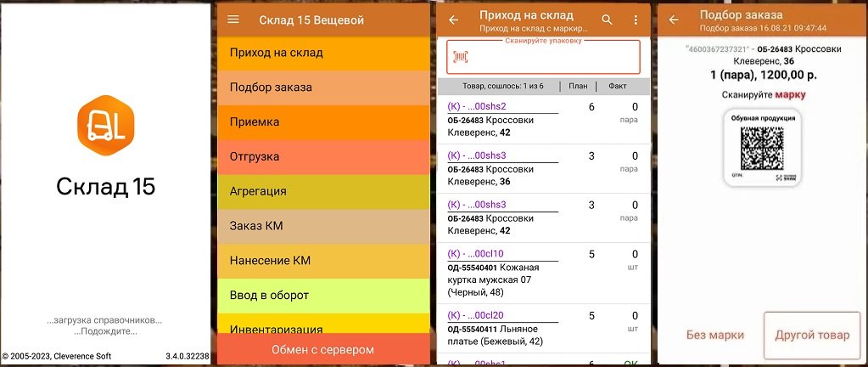Open Ввод в оборот operation
Image resolution: width=868 pixels, height=367 pixels.
323,296
